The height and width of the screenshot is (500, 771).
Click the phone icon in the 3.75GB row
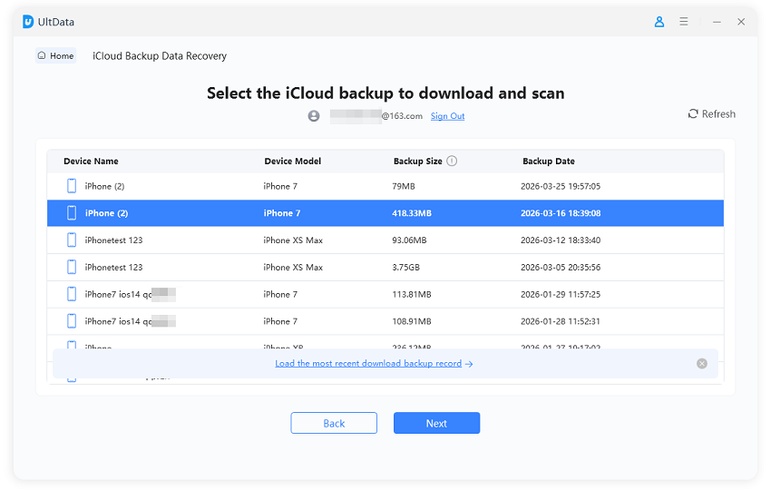click(71, 267)
